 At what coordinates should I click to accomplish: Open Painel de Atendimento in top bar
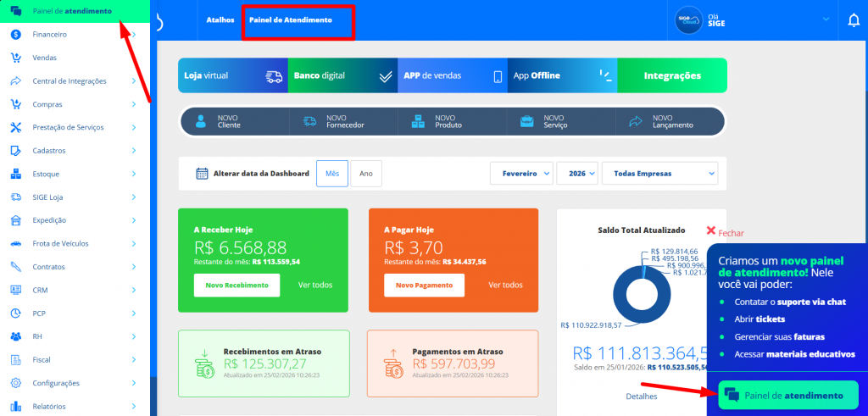(x=291, y=19)
